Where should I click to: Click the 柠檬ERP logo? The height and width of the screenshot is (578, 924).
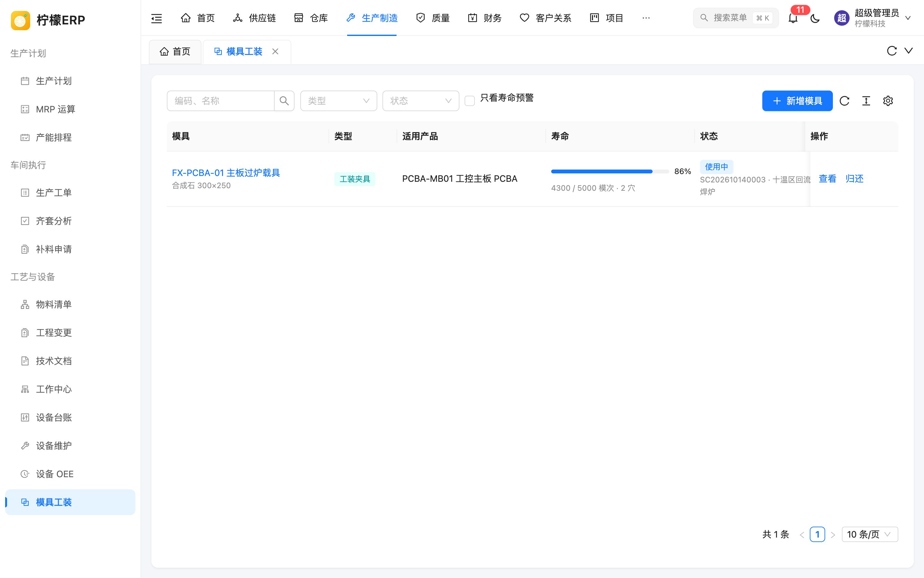click(48, 20)
